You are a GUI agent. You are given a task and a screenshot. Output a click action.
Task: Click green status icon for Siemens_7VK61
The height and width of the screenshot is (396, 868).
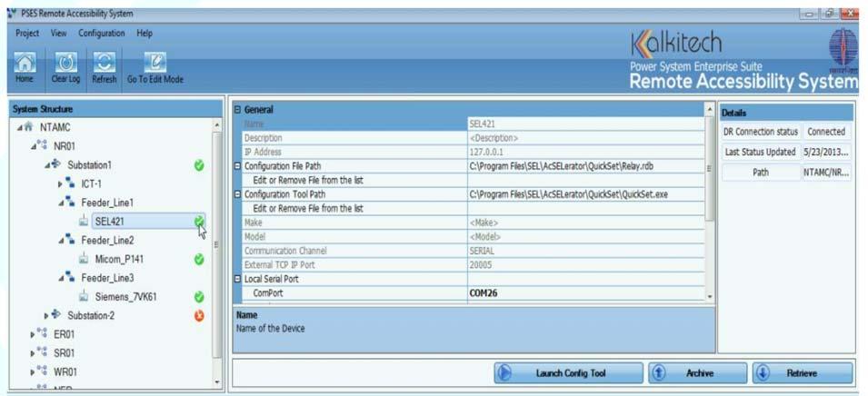199,297
